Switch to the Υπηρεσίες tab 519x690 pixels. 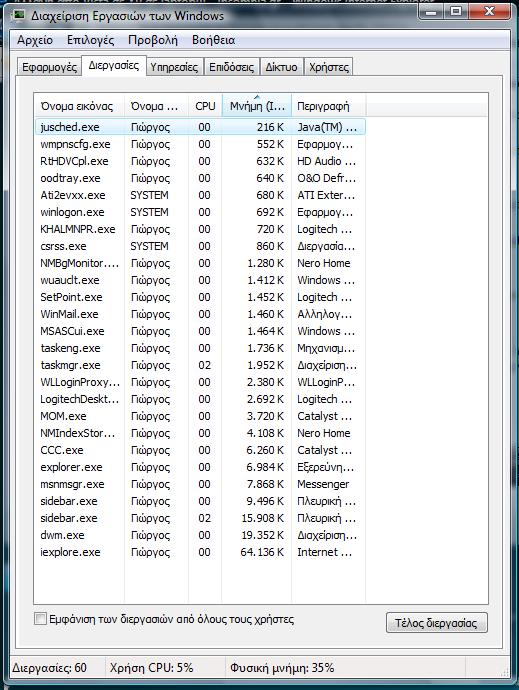coord(174,67)
